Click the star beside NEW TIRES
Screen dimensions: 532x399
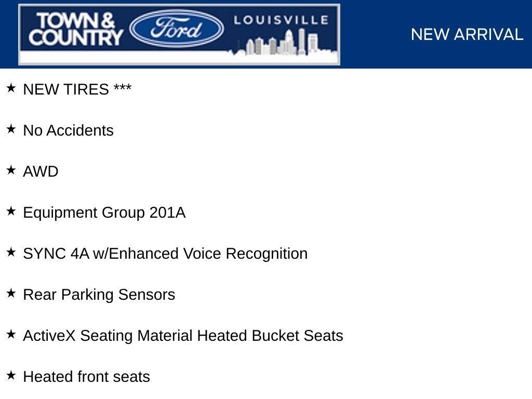(11, 88)
